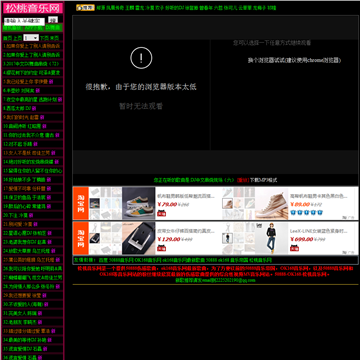Click the purple icon beside song 10
This screenshot has width=360, height=360.
point(44,126)
